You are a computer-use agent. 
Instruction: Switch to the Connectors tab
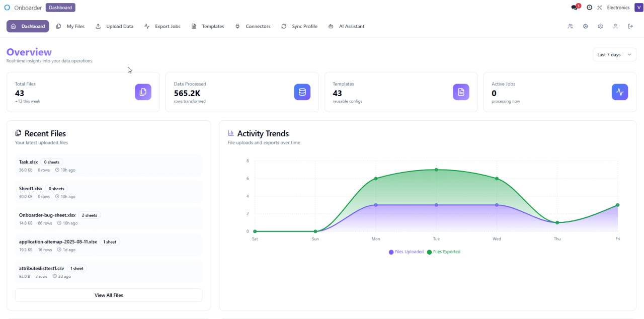[x=253, y=26]
